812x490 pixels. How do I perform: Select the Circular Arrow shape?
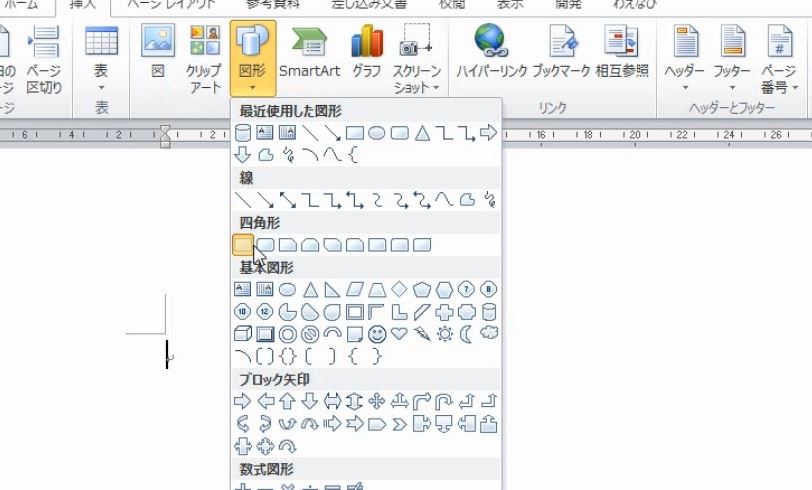[x=287, y=446]
